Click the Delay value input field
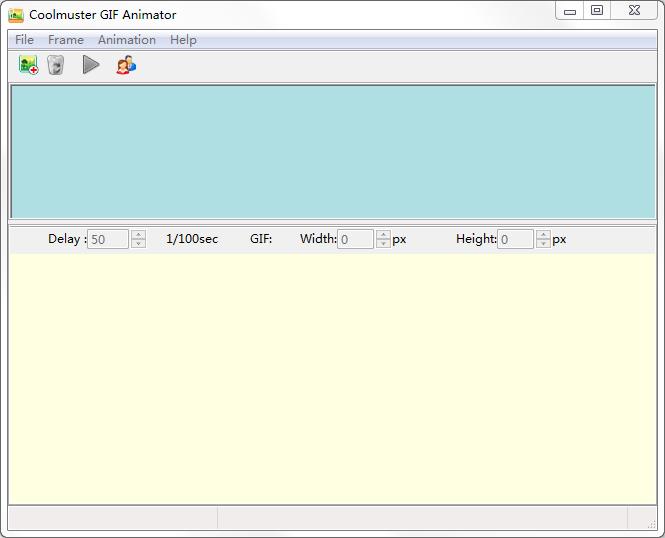Screen dimensions: 665x538 pyautogui.click(x=108, y=239)
